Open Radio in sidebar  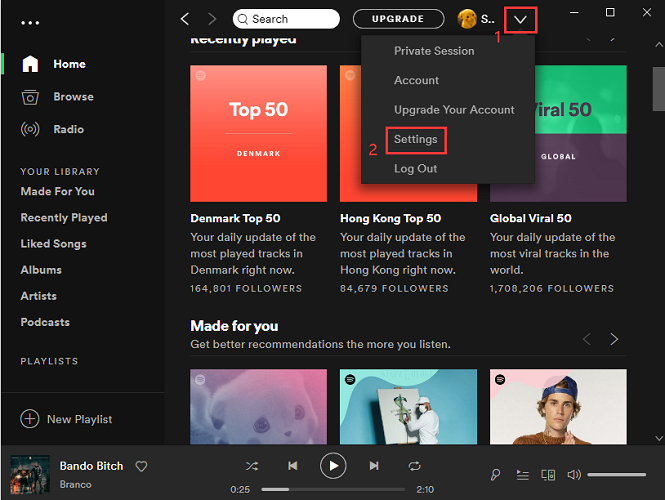click(x=69, y=129)
